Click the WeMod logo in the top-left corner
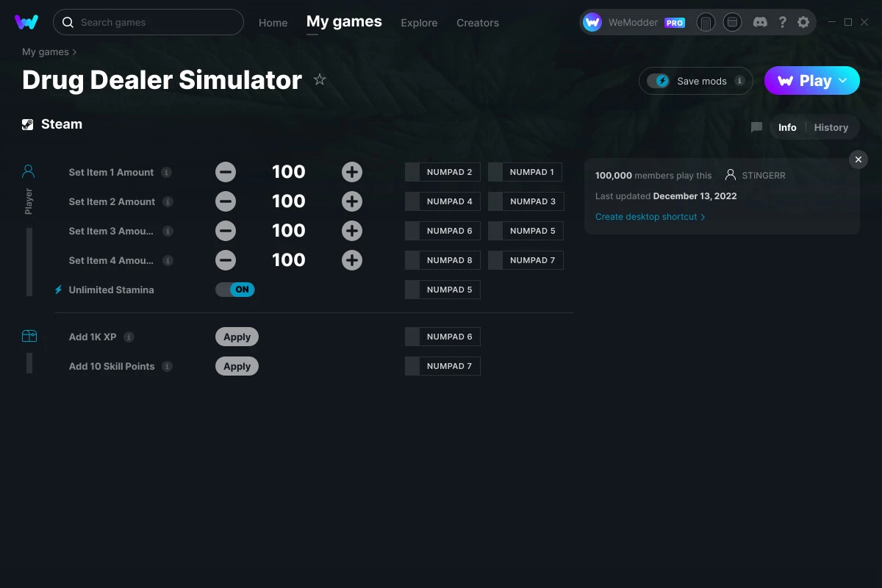The height and width of the screenshot is (588, 882). (x=26, y=22)
